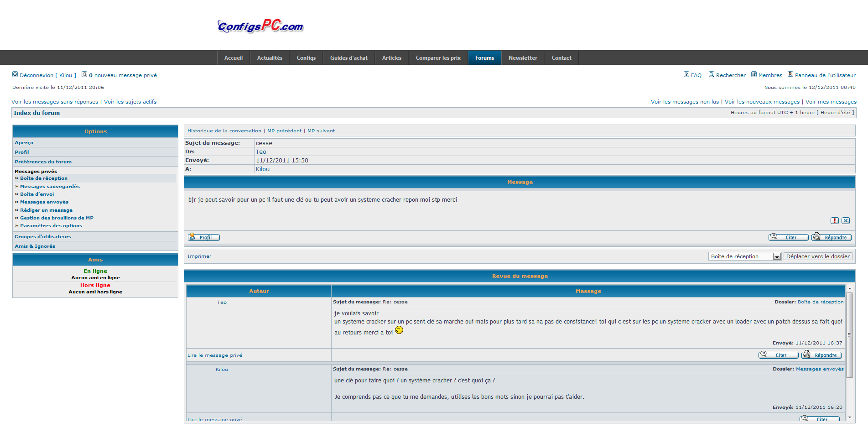868x428 pixels.
Task: Open Panneau de l'utilisateur icon
Action: 790,74
